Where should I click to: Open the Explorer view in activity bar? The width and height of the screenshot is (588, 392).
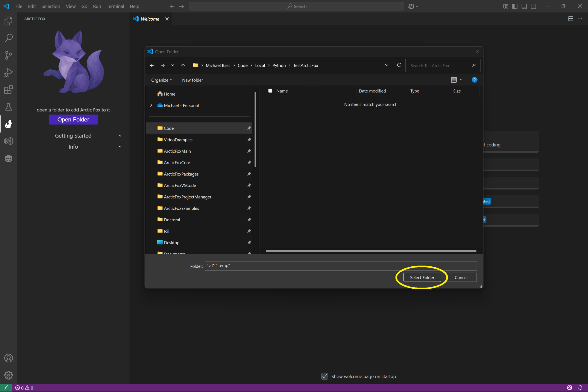point(8,21)
